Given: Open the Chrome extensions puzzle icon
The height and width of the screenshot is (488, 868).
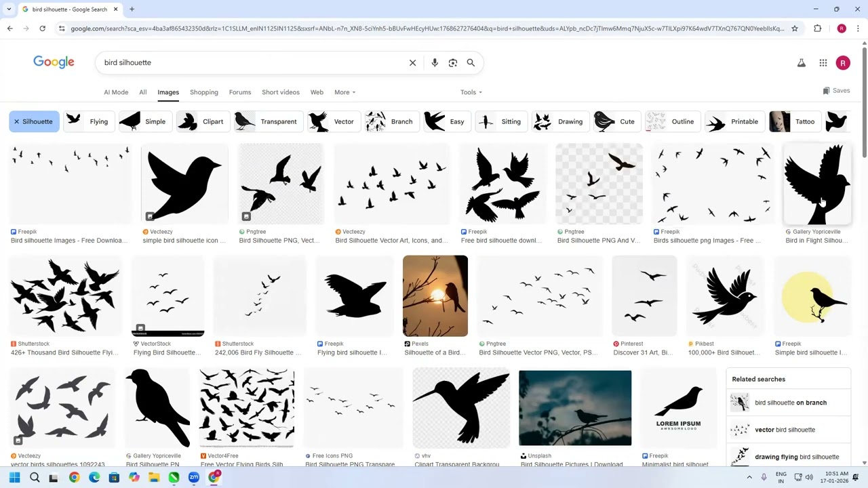Looking at the screenshot, I should pos(818,28).
